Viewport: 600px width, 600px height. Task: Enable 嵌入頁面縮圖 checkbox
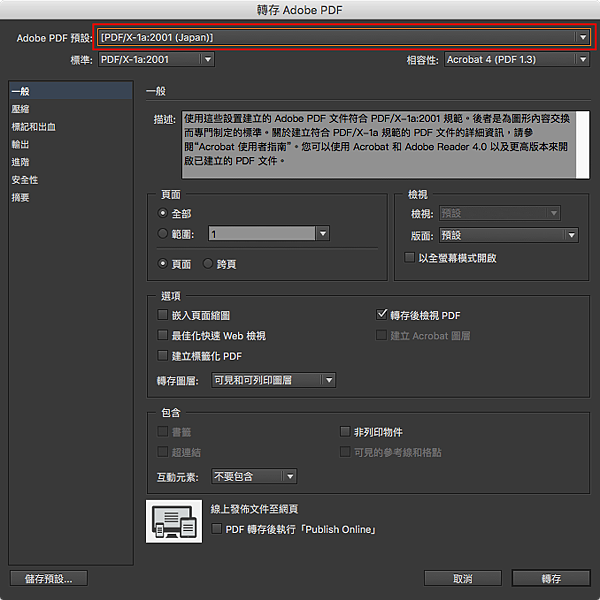point(163,315)
